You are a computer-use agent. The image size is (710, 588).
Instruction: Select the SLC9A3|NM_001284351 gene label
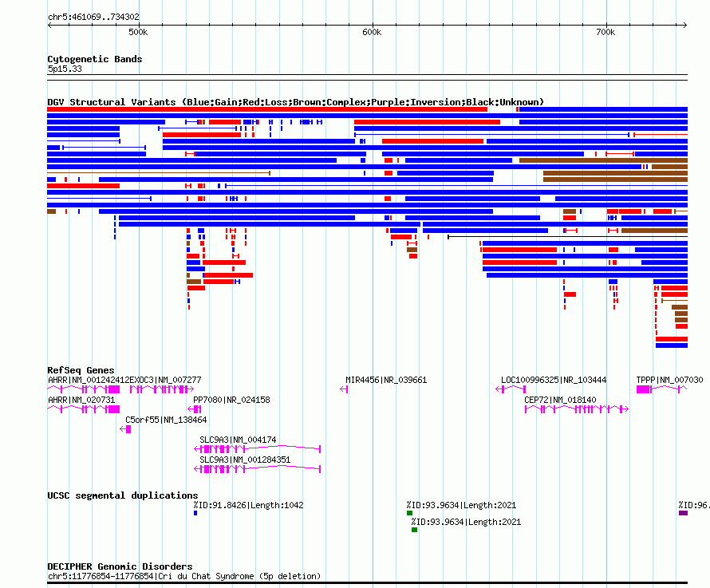tap(245, 460)
